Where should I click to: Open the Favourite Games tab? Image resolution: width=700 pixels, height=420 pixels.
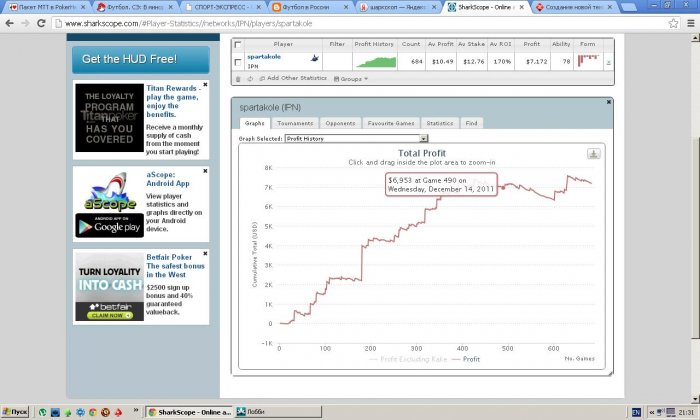point(391,123)
